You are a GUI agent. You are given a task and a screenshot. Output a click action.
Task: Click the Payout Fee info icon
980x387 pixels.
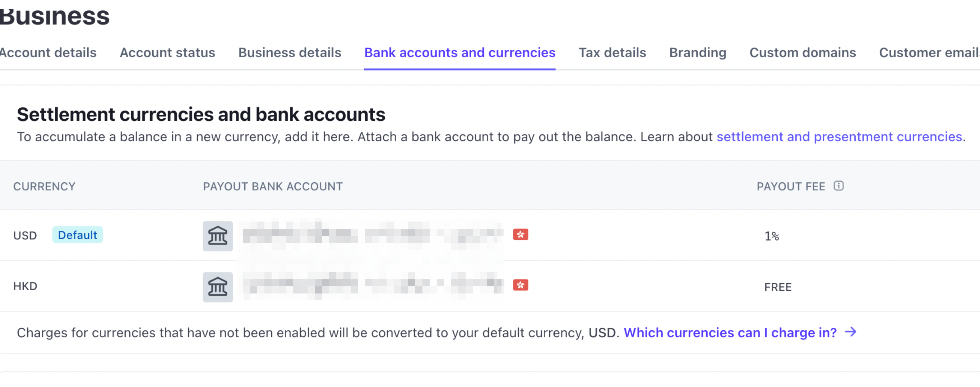click(838, 186)
